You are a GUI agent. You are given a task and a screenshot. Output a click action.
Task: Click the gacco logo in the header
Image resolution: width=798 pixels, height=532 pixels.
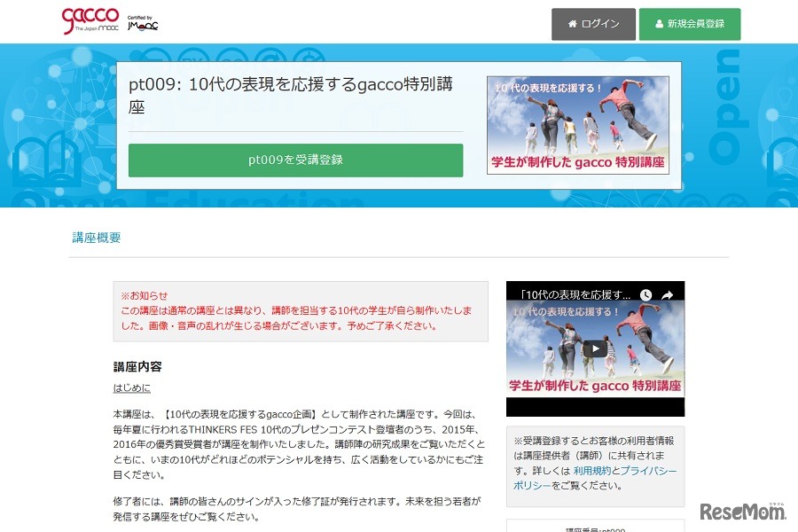point(89,20)
